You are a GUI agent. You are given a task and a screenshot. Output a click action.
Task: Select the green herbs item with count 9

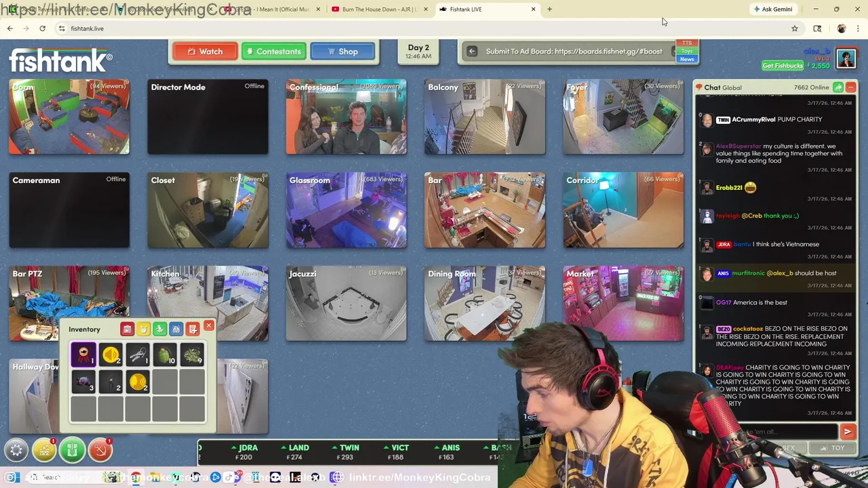[x=192, y=354]
